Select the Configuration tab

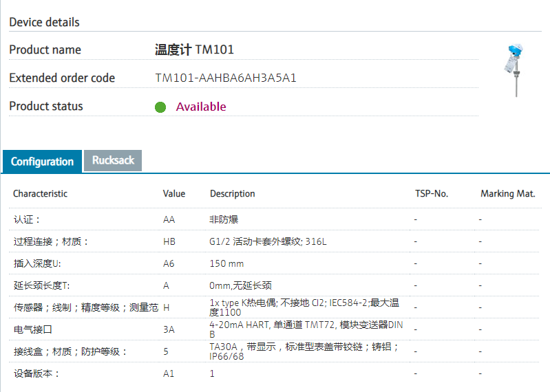[42, 162]
